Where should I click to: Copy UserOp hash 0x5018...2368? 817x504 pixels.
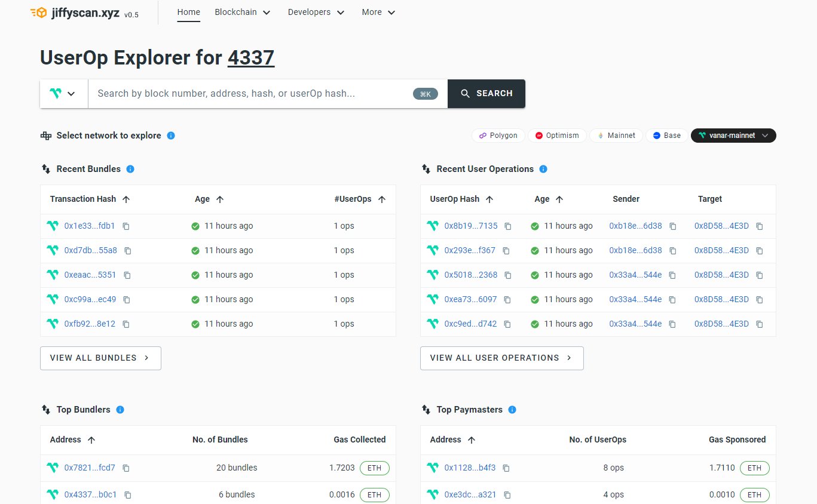click(x=509, y=275)
